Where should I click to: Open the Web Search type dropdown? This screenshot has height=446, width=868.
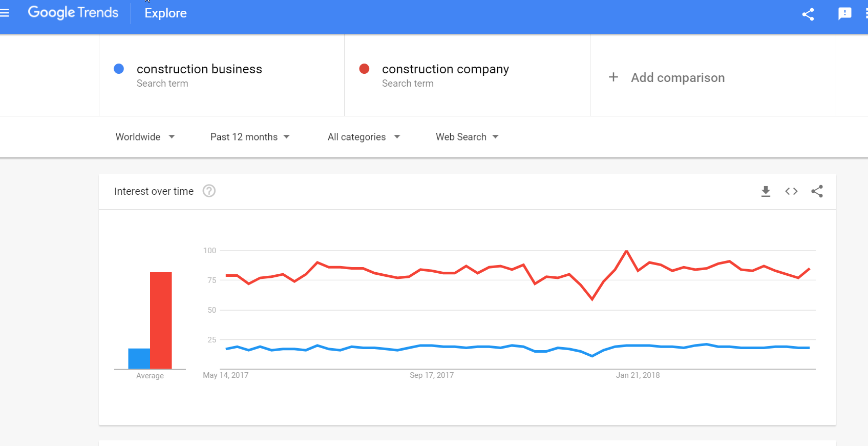(467, 137)
